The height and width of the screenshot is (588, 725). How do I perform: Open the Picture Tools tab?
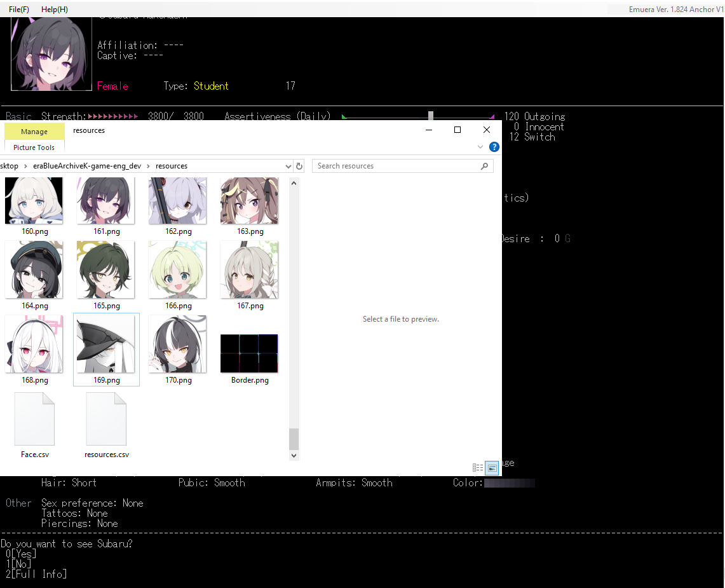pos(34,147)
